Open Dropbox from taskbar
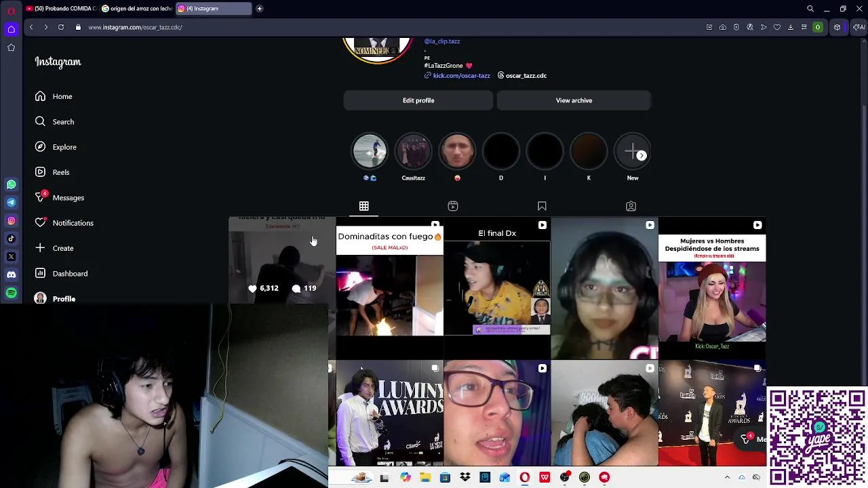 (x=465, y=477)
